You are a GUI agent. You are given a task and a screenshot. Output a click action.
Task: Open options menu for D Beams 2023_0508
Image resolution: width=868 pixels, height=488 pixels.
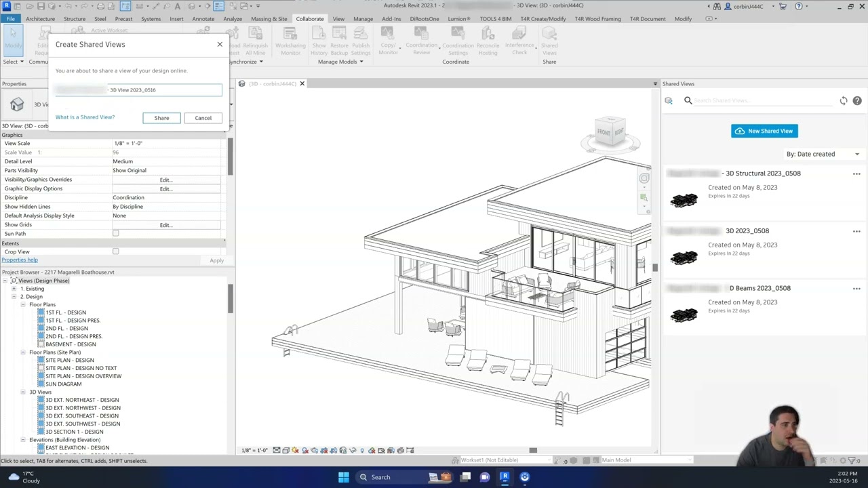(x=856, y=288)
